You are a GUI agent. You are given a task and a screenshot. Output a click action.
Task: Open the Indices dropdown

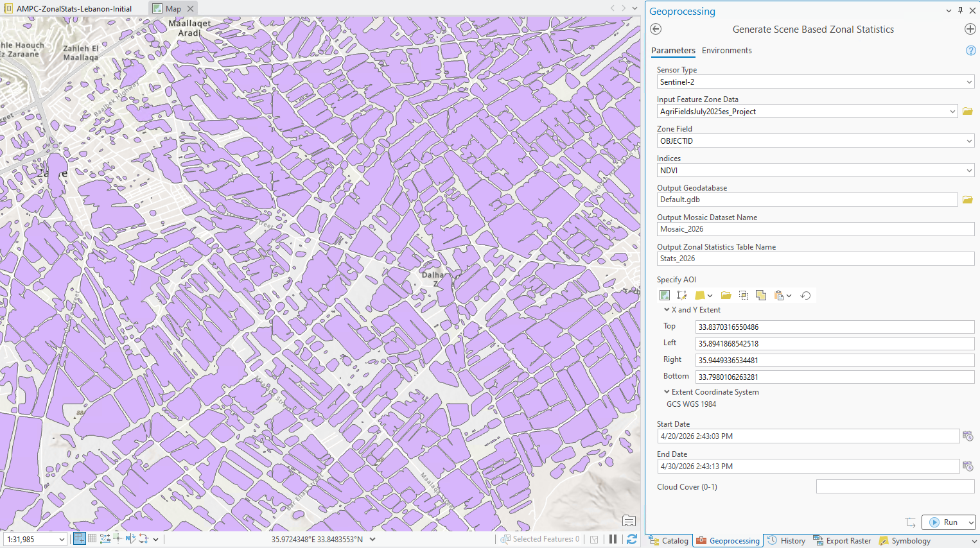[969, 171]
